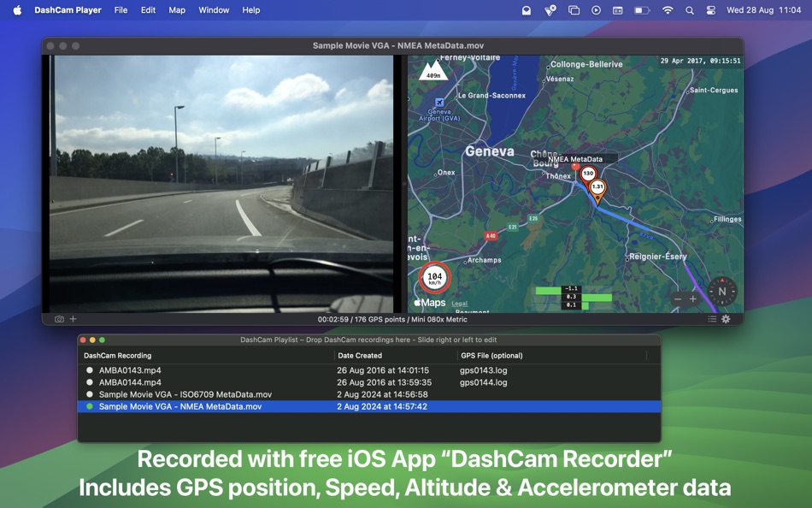Image resolution: width=812 pixels, height=508 pixels.
Task: Click the gps0143.log GPS file cell
Action: (x=483, y=370)
